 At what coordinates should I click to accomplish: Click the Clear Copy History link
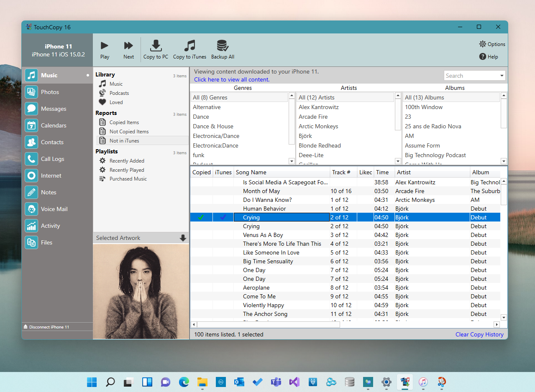(479, 334)
